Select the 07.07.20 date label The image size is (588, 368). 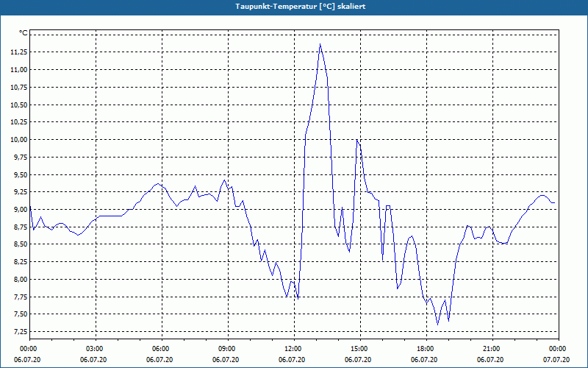pyautogui.click(x=556, y=360)
